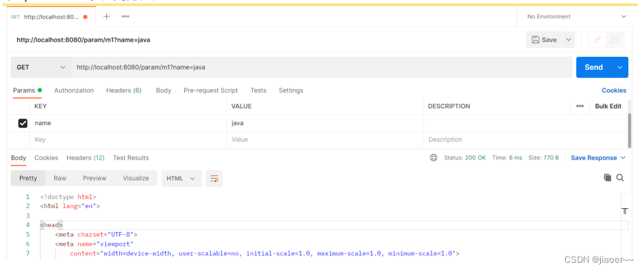Image resolution: width=644 pixels, height=271 pixels.
Task: Click the floppy disk Save button
Action: (544, 40)
